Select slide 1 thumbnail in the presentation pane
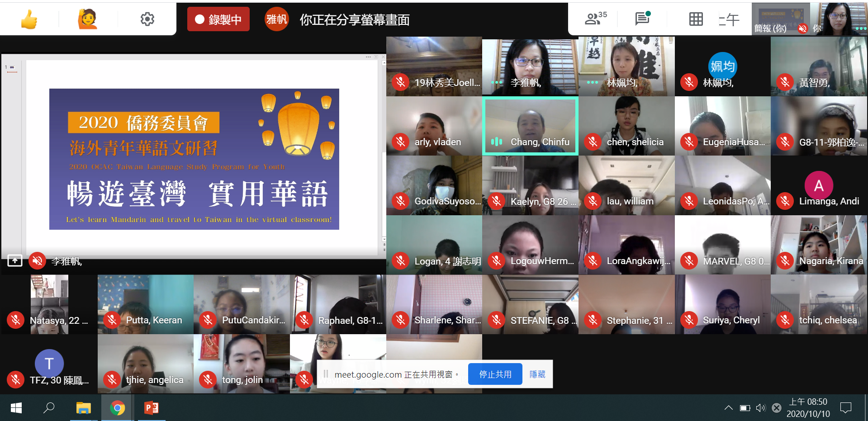Viewport: 868px width, 421px height. (x=12, y=68)
